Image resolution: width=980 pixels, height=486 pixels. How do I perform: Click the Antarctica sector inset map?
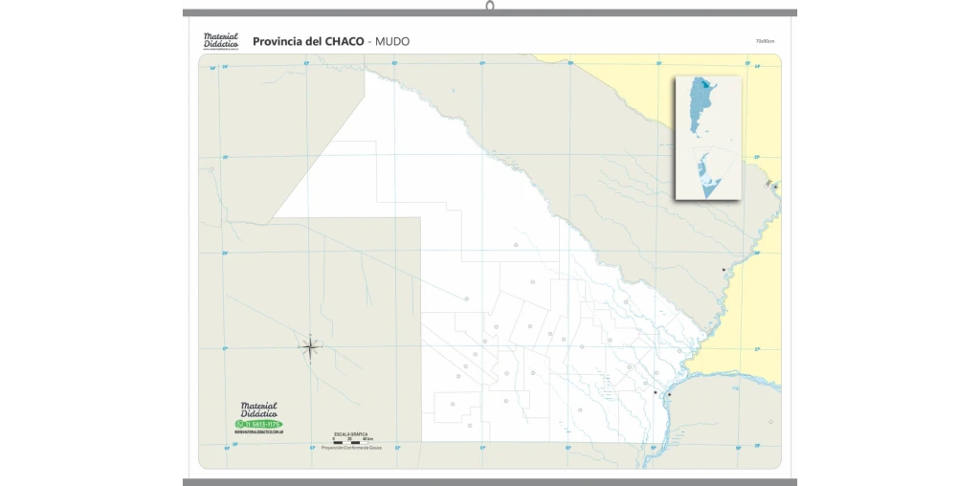[x=709, y=173]
